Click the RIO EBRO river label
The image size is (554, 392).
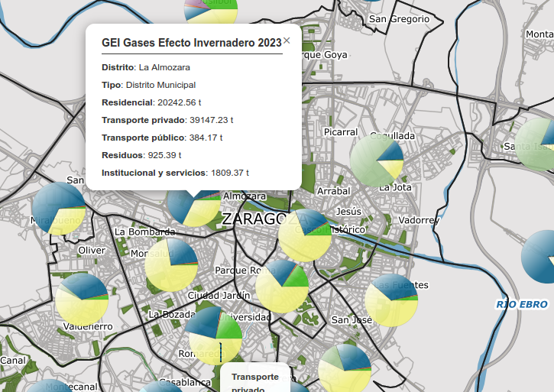pyautogui.click(x=522, y=304)
